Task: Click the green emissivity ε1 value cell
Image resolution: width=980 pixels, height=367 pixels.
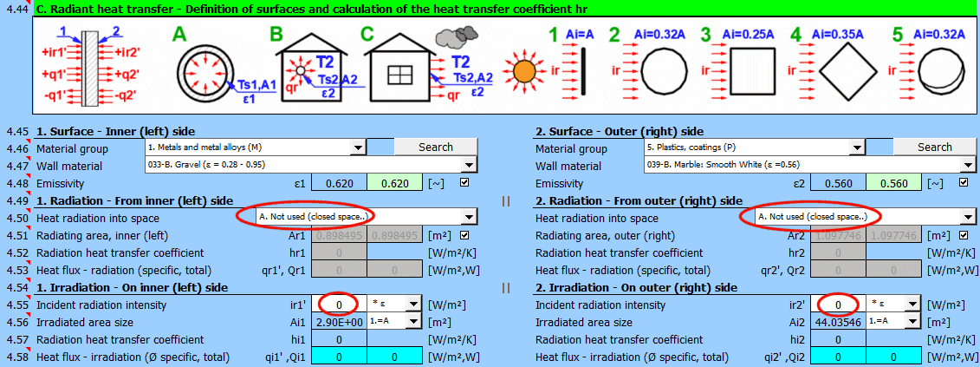Action: tap(395, 183)
